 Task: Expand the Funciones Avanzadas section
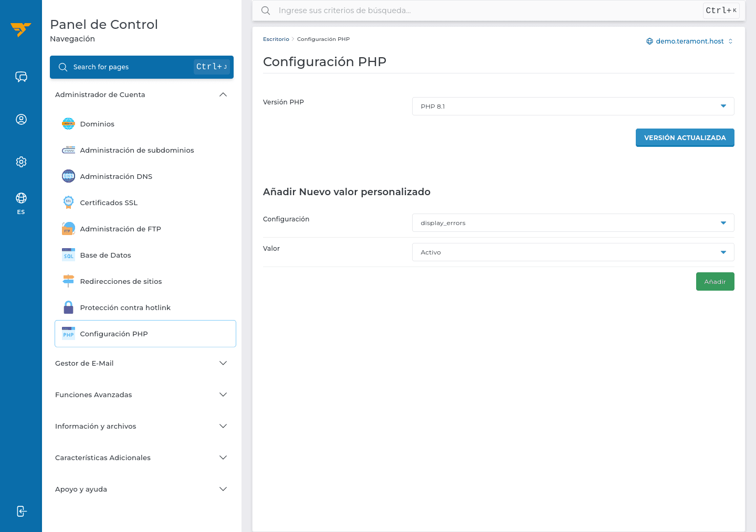tap(141, 395)
